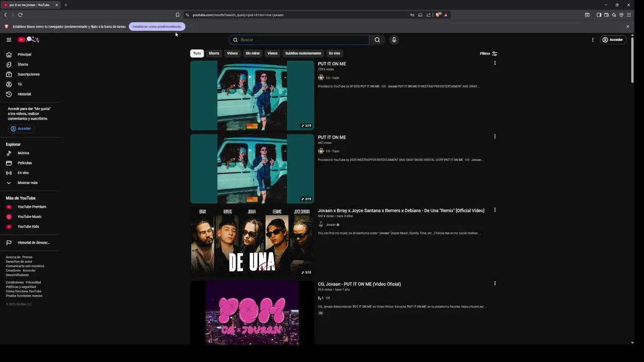The image size is (644, 362).
Task: Reload the page with refresh icon
Action: tap(20, 15)
